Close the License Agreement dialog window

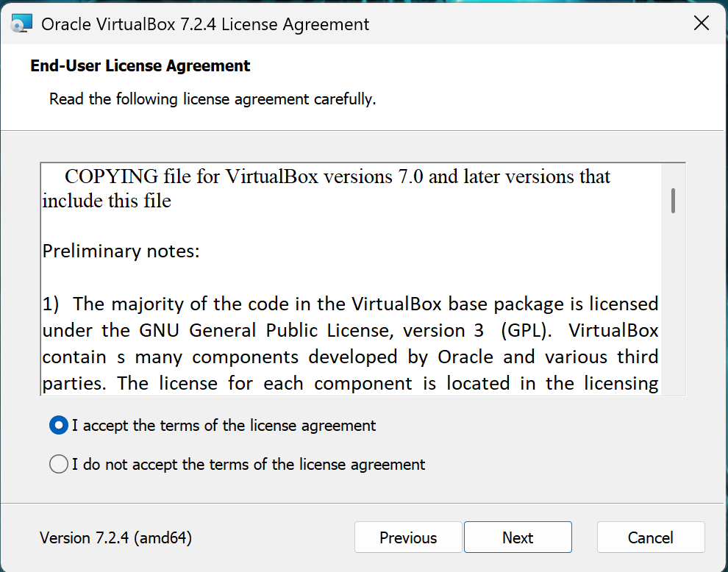point(701,23)
